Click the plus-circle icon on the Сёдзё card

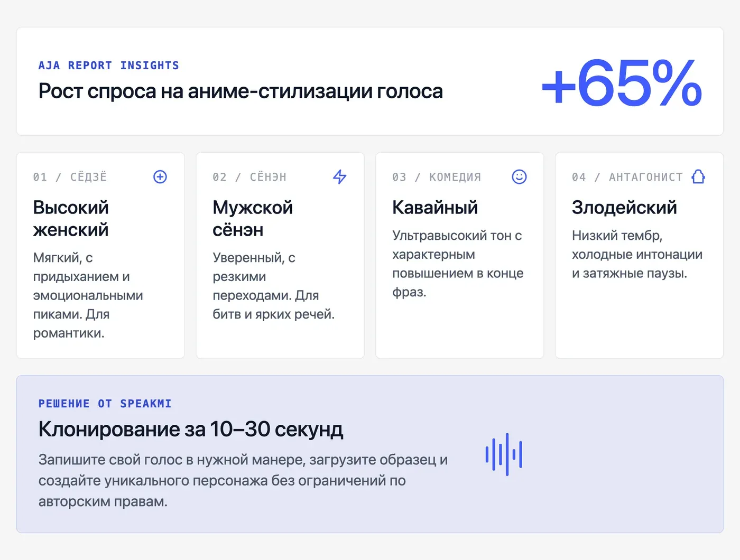pyautogui.click(x=160, y=177)
